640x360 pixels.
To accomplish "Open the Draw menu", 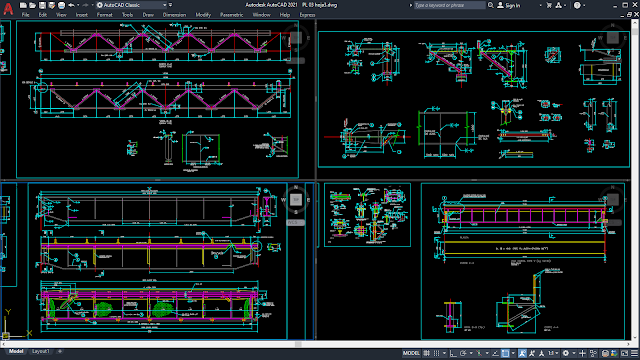I will click(148, 15).
